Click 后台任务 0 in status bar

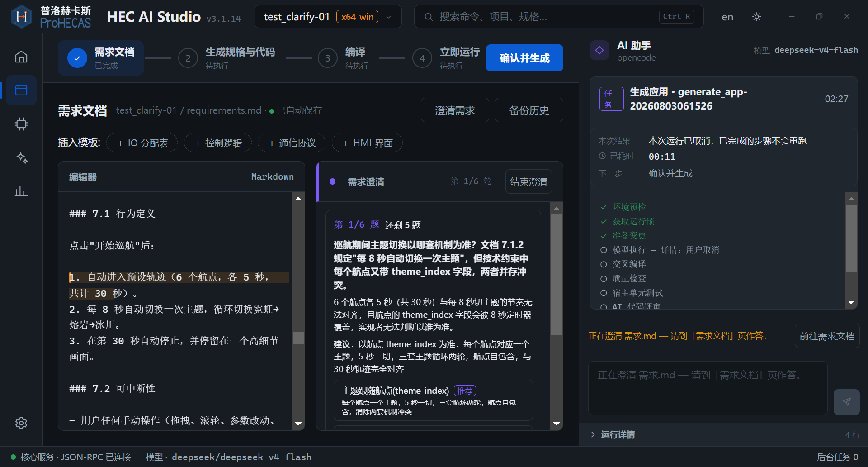click(x=837, y=457)
